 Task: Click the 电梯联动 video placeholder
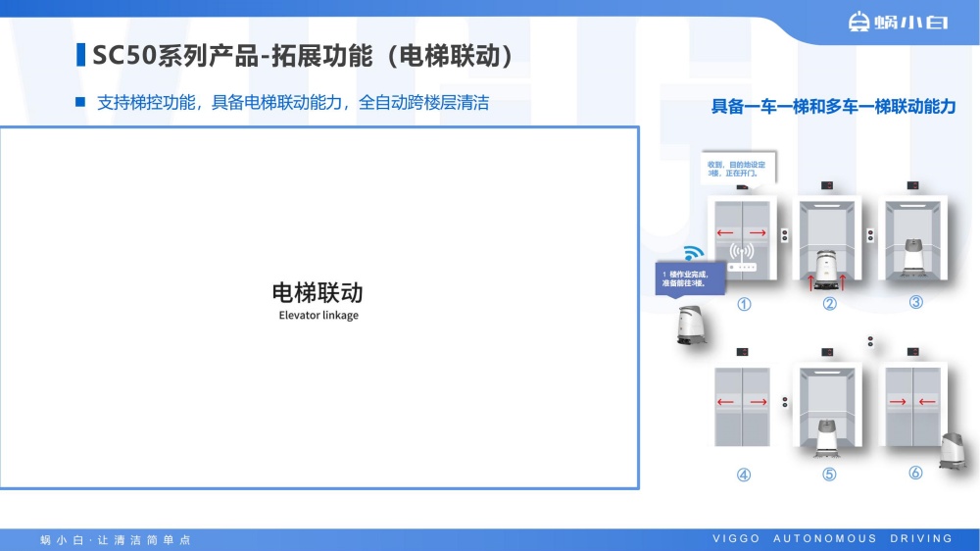[x=318, y=307]
